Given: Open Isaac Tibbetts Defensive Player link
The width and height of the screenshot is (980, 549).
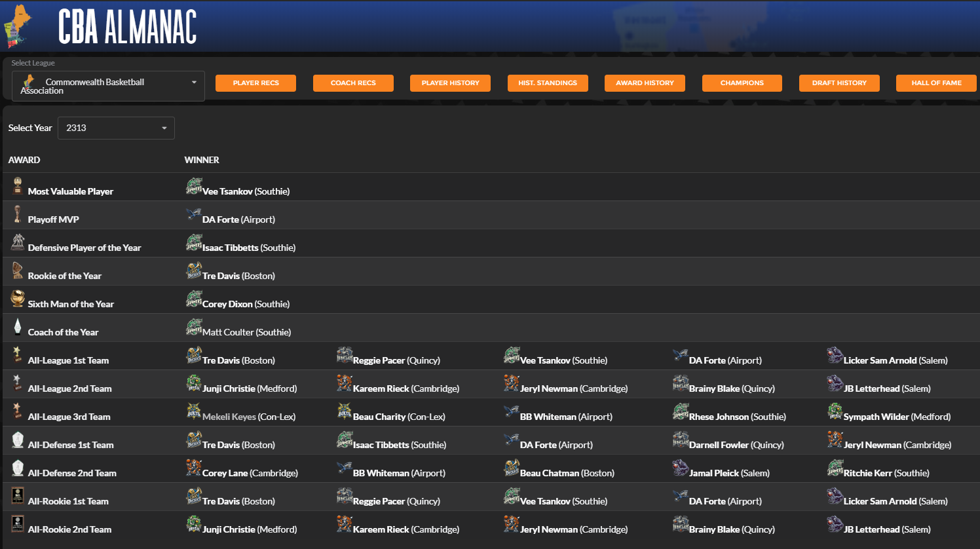Looking at the screenshot, I should (231, 248).
